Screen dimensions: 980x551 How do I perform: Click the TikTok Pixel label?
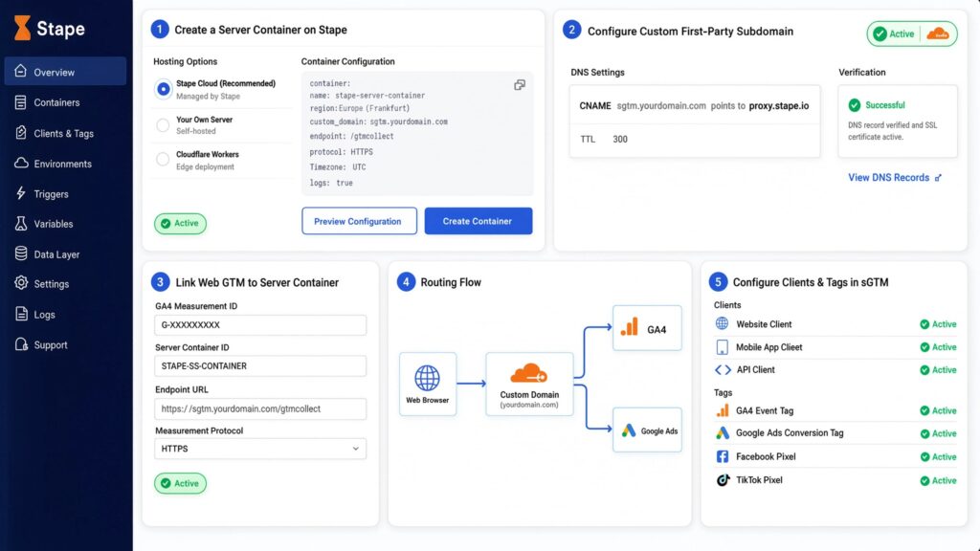759,480
